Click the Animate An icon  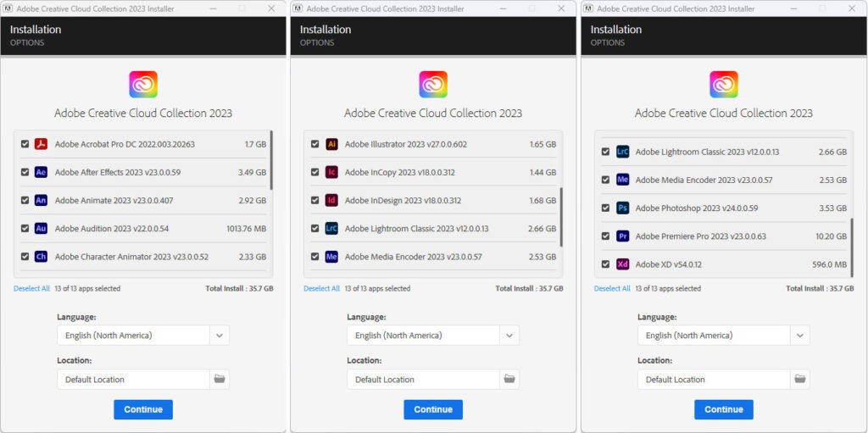41,201
